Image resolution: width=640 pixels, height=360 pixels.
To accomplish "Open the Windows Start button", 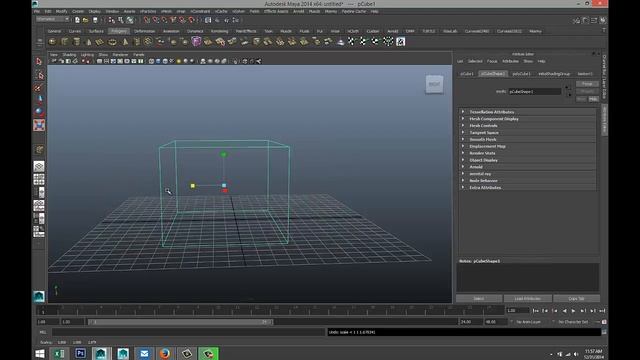I will [40, 353].
